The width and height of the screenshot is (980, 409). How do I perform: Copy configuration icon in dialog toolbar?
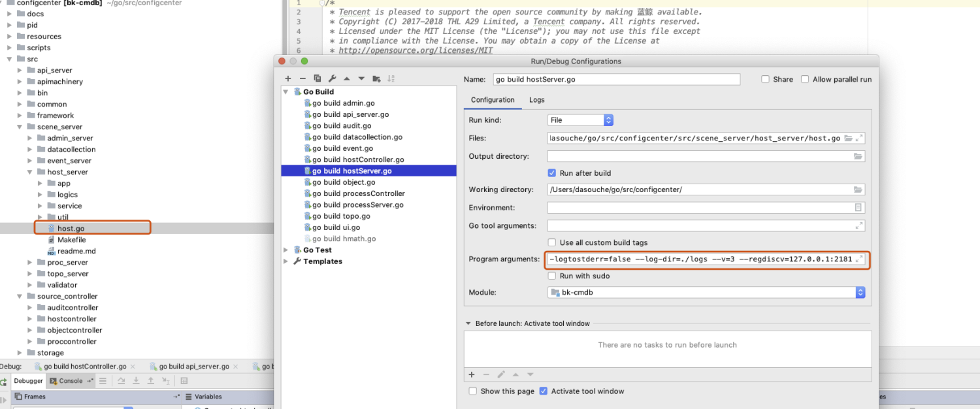point(318,78)
